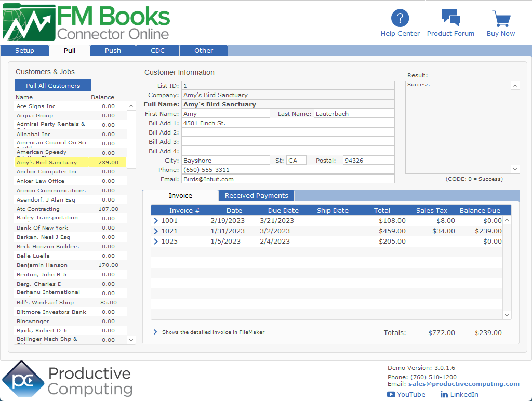532x401 pixels.
Task: Expand invoice 1025 with its chevron
Action: pos(156,242)
